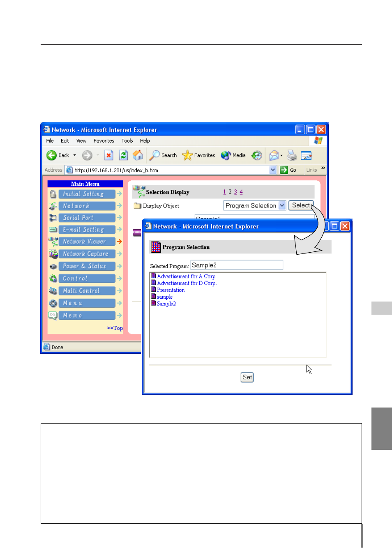
Task: Select the lowercase sample program
Action: tap(165, 297)
